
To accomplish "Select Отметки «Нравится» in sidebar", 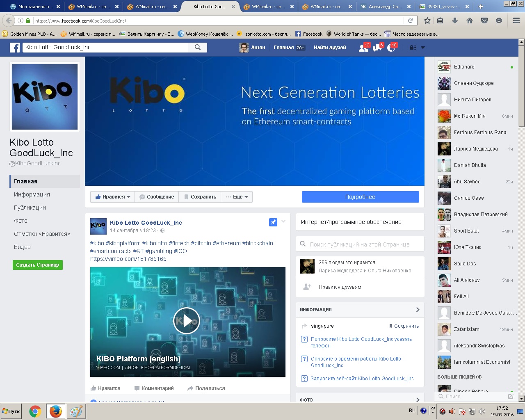I will click(42, 234).
